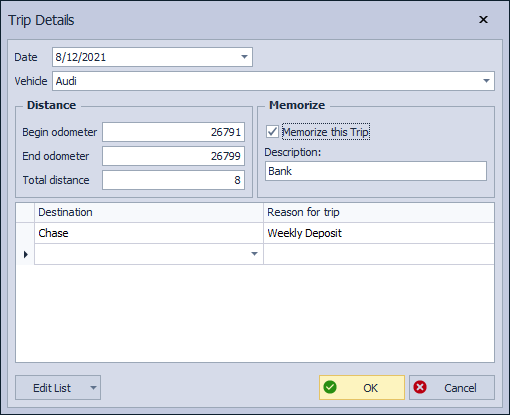This screenshot has width=510, height=415.
Task: Toggle the Memorize this Trip checkbox
Action: [x=272, y=132]
